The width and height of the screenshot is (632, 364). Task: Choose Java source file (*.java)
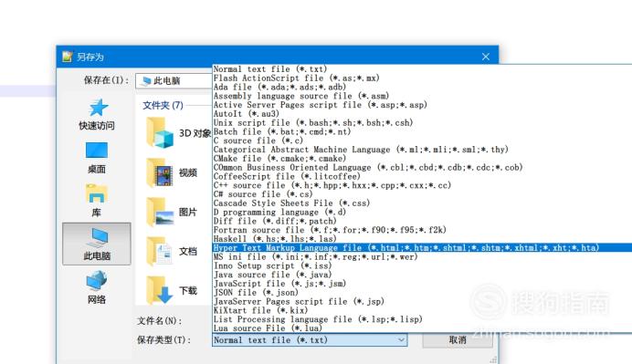[422, 275]
